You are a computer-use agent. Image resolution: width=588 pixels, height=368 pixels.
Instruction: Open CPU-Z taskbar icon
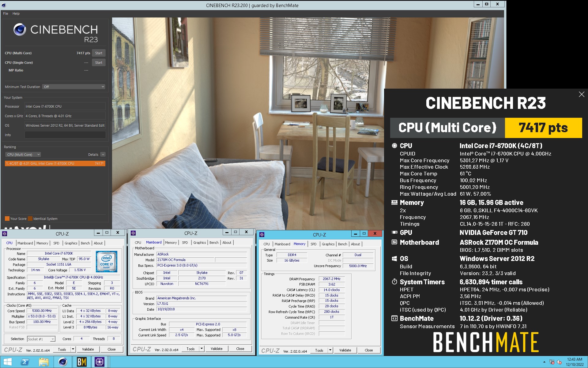click(x=100, y=362)
